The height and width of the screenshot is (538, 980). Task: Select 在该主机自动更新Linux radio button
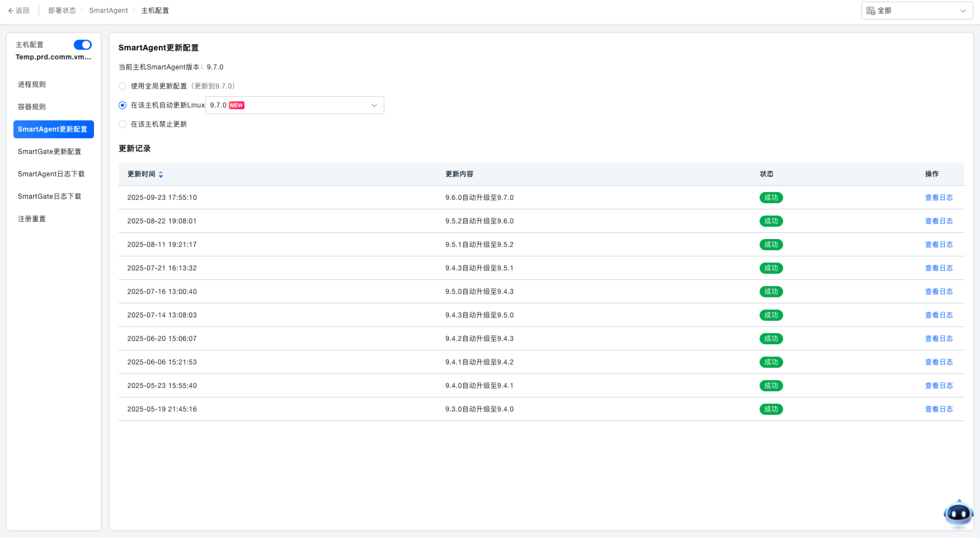123,105
